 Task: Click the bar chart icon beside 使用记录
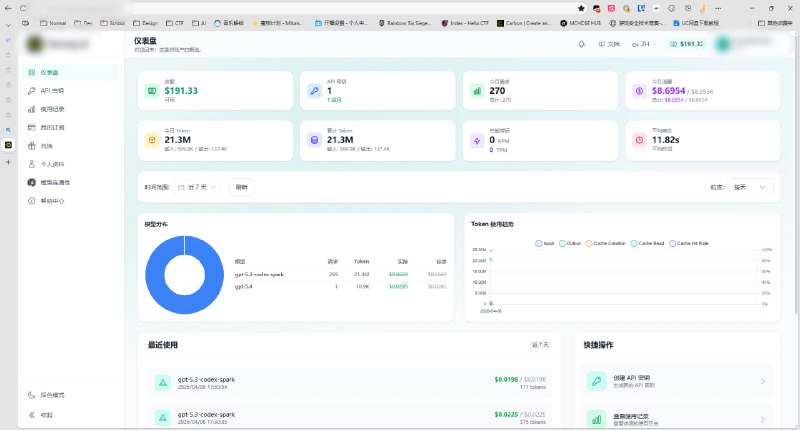click(x=32, y=109)
